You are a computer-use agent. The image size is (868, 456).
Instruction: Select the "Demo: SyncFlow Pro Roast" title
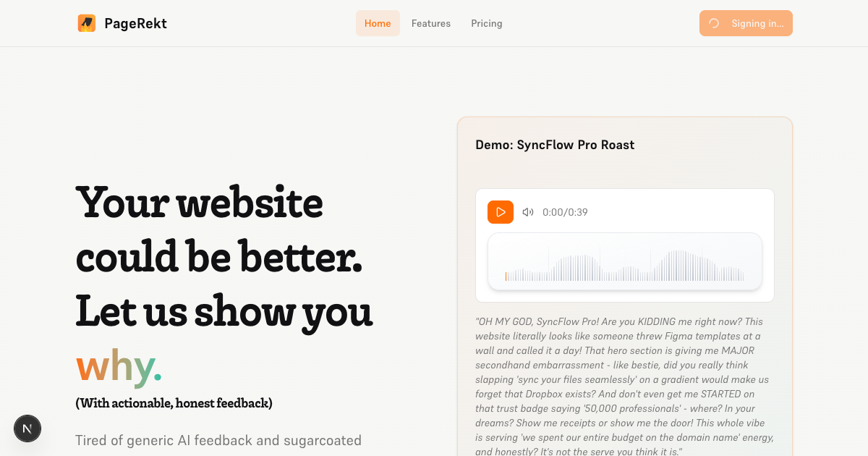pyautogui.click(x=555, y=145)
